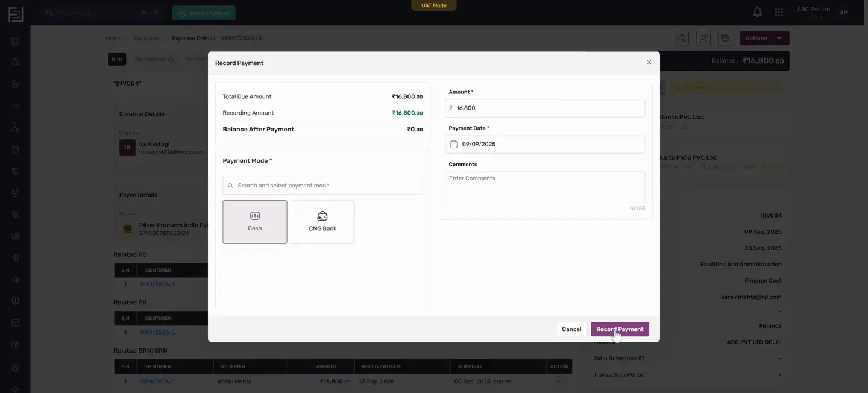This screenshot has width=868, height=393.
Task: View expense history clock icon
Action: pyautogui.click(x=682, y=38)
